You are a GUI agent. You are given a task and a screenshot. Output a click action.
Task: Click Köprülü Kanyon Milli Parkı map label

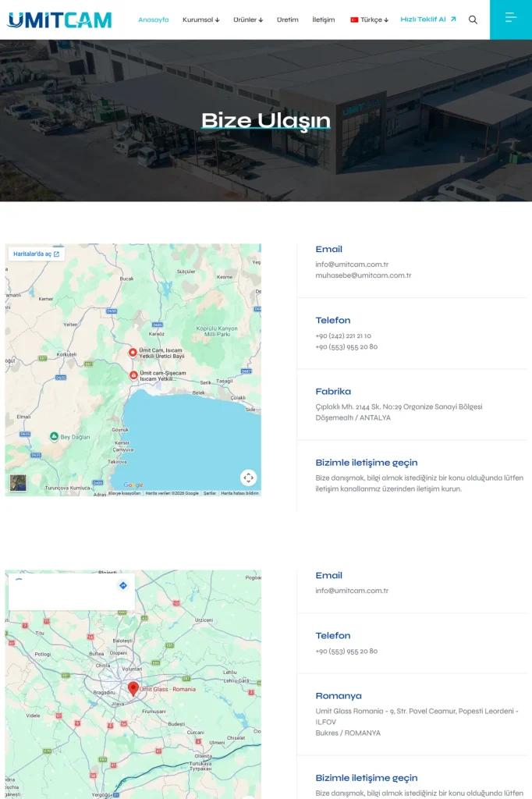[217, 331]
